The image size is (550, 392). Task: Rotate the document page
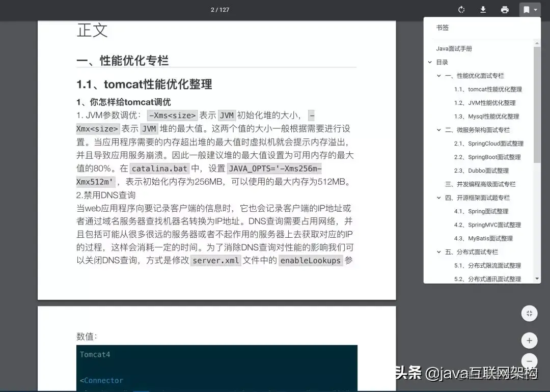coord(461,10)
